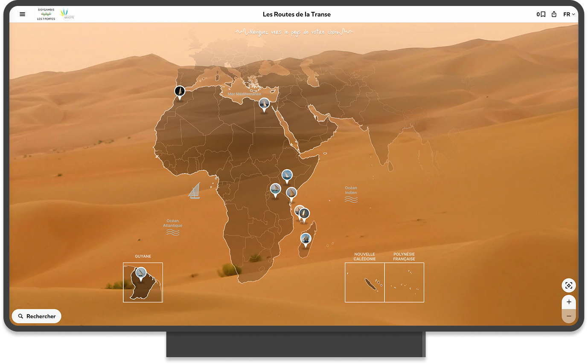Open the Rechercher search button
The image size is (588, 364).
[x=37, y=316]
